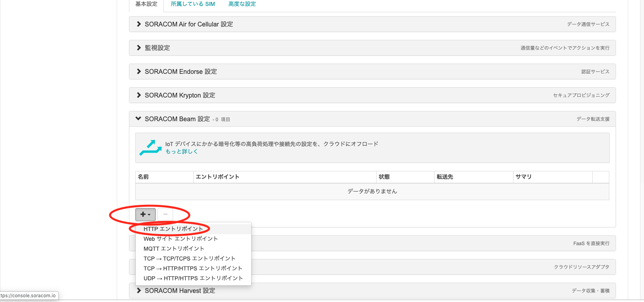Image resolution: width=644 pixels, height=302 pixels.
Task: Click the エントリポイント column header
Action: [x=285, y=177]
